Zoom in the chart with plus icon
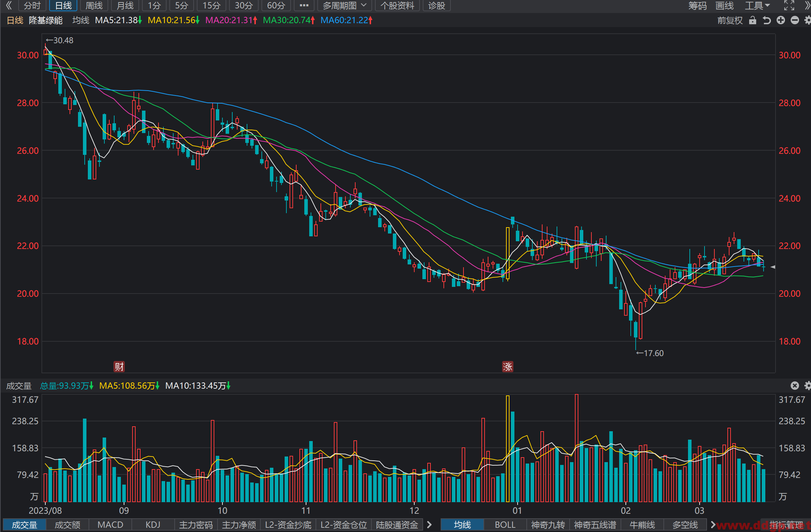The width and height of the screenshot is (811, 532). (781, 20)
